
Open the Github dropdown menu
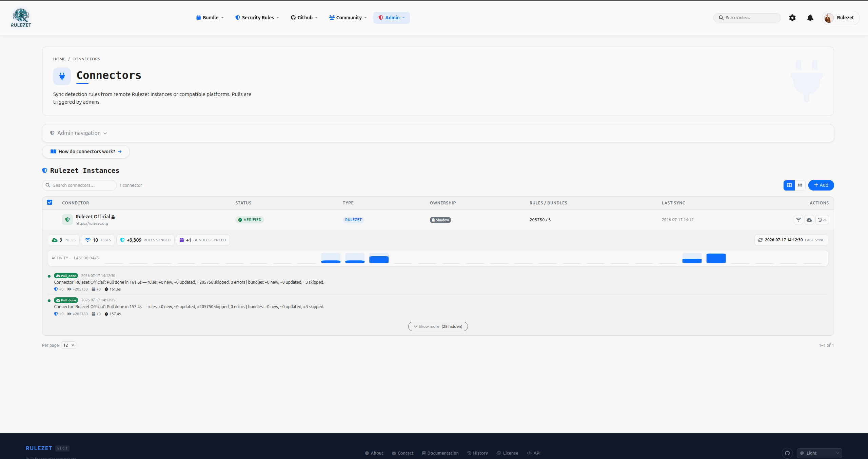[x=304, y=18]
